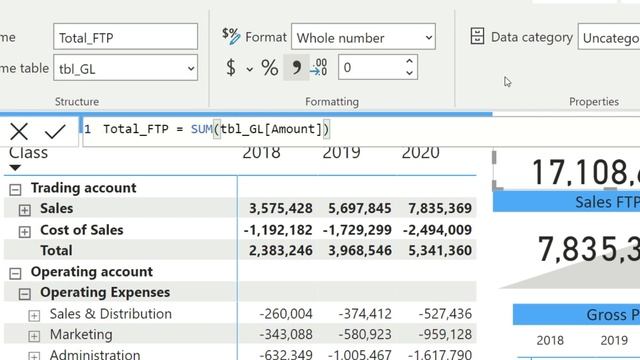Expand the Cost of Sales row

(x=25, y=231)
